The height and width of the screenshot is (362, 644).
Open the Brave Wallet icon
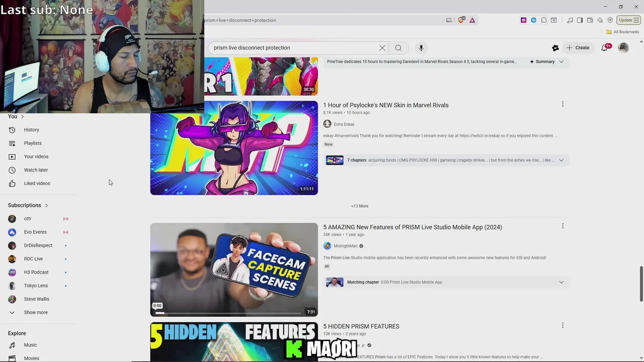[x=590, y=20]
